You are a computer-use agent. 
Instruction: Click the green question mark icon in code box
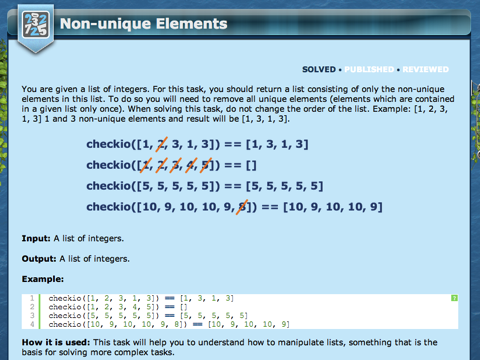[x=454, y=298]
